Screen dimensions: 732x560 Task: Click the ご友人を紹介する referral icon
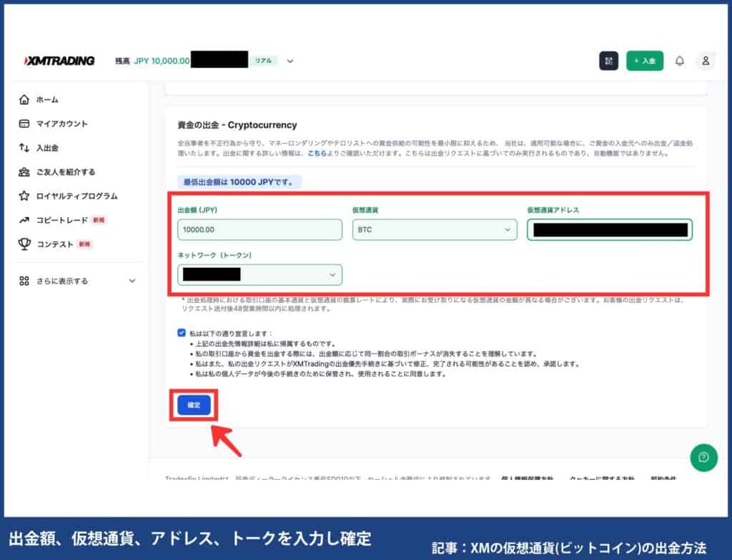coord(25,172)
